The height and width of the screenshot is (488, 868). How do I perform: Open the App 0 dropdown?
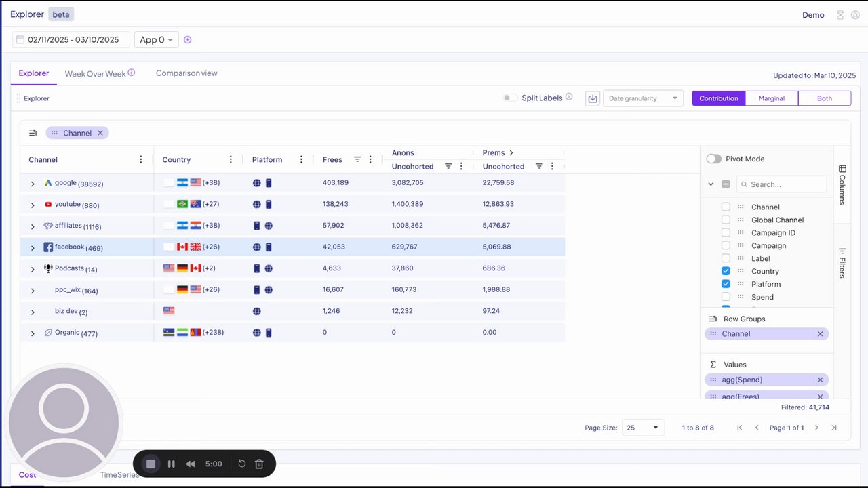point(157,40)
